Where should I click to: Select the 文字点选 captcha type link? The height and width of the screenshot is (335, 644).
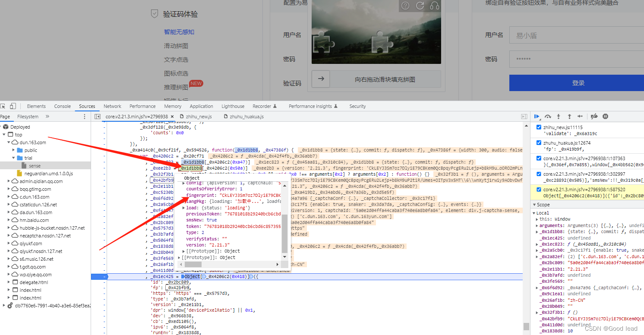[176, 59]
